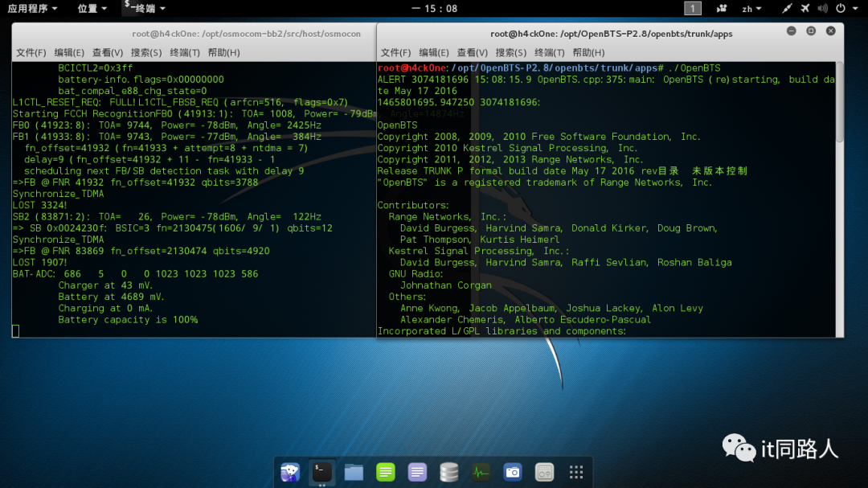Click the green cursor block in osmocon terminal
This screenshot has width=868, height=488.
(x=15, y=331)
